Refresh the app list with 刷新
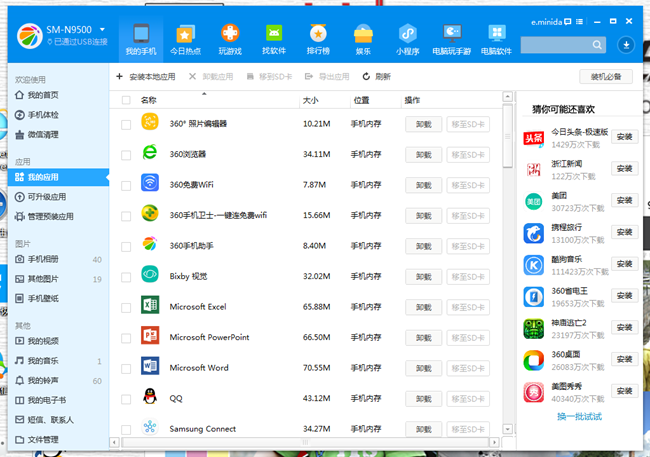 tap(376, 76)
